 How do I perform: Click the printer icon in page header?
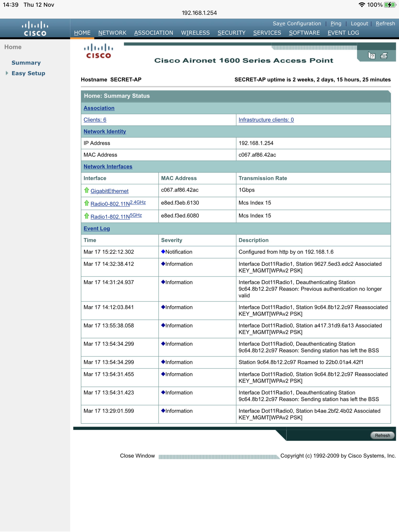click(384, 56)
